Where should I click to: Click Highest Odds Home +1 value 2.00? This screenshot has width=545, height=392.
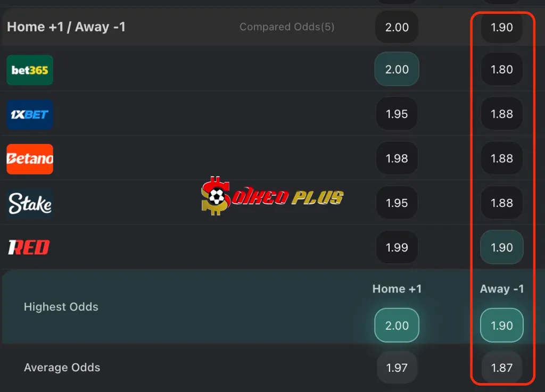pos(397,326)
